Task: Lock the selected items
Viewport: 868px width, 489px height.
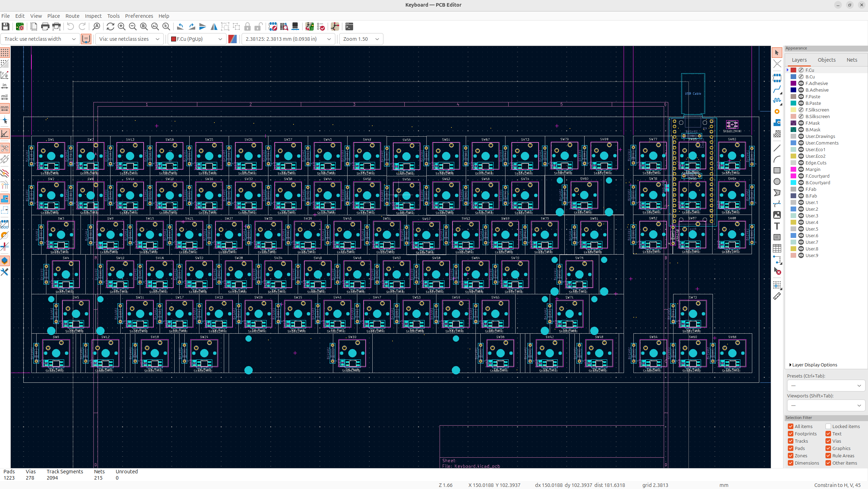Action: 248,26
